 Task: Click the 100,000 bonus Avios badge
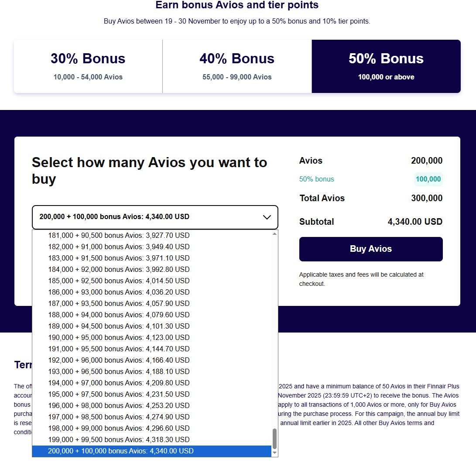tap(428, 179)
